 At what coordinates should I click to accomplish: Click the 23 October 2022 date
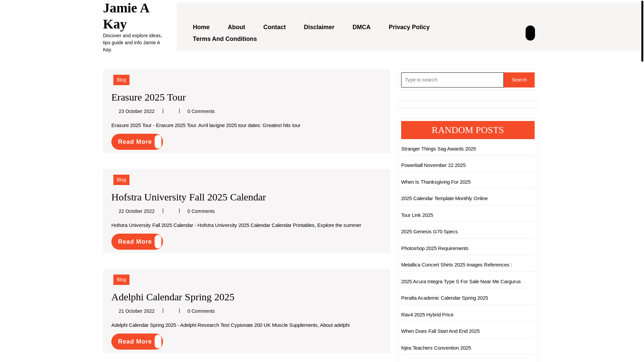click(x=137, y=111)
